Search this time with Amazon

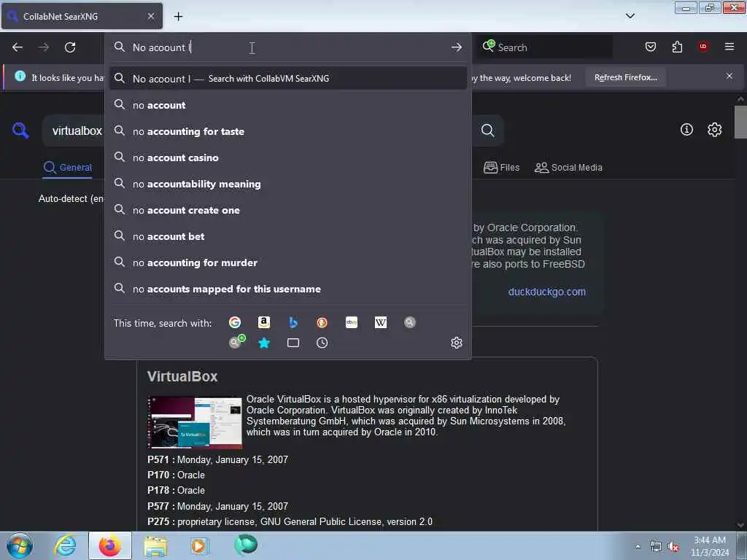(x=264, y=322)
